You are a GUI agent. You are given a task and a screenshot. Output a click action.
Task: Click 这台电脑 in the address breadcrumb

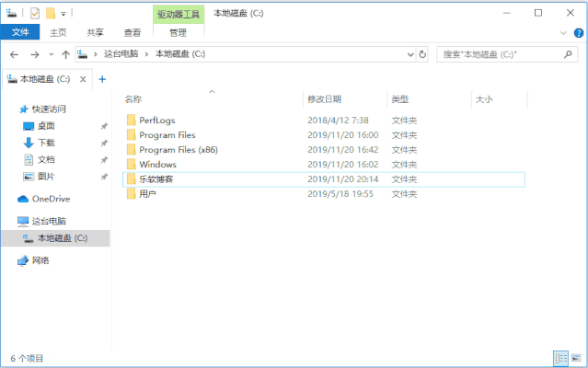[x=121, y=54]
